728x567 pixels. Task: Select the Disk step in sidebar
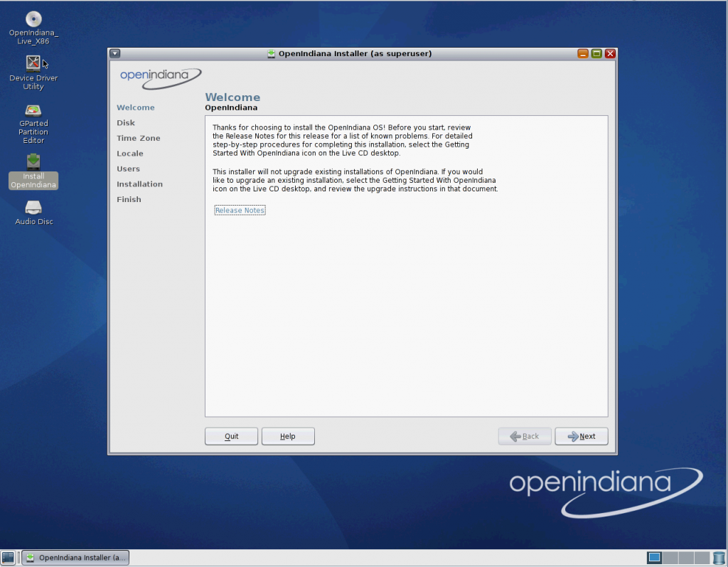pyautogui.click(x=126, y=122)
